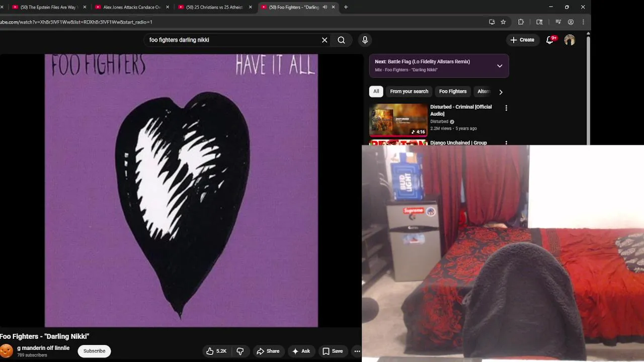Open the Disturbed channel name link

(x=439, y=122)
